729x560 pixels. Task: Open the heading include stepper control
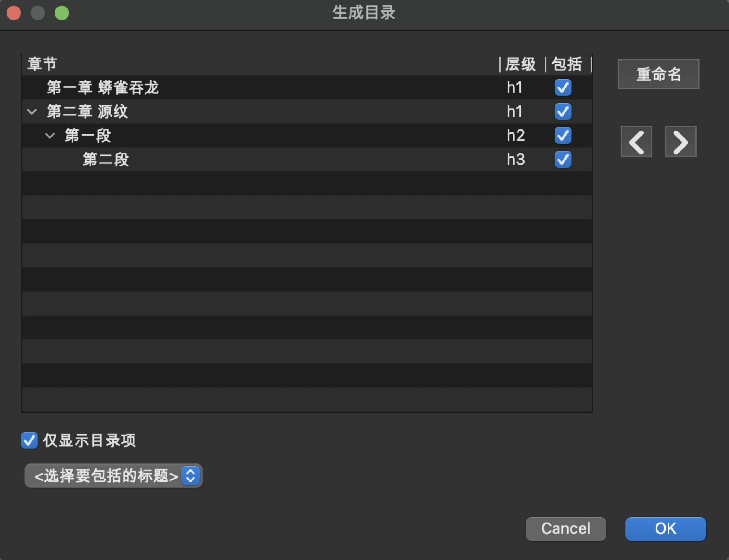[190, 476]
